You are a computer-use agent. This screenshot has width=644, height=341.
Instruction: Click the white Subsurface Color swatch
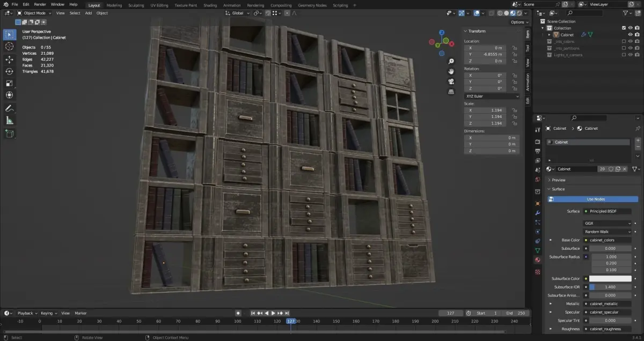610,278
